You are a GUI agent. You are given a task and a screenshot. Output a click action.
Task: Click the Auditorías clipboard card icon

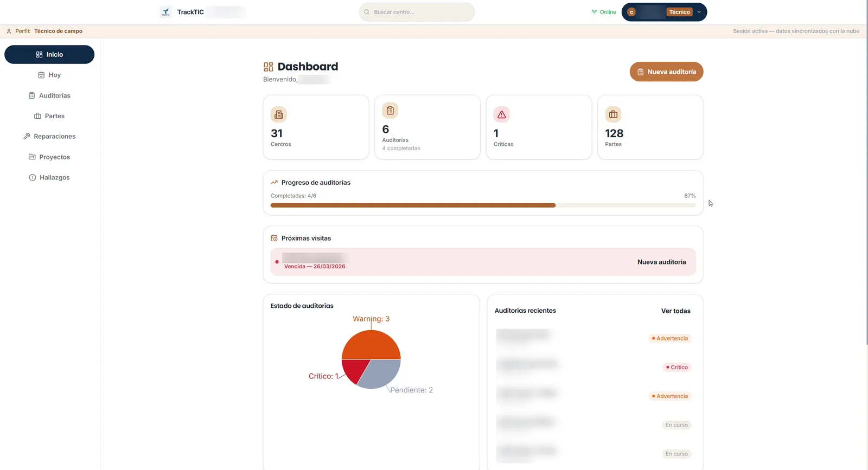tap(390, 111)
